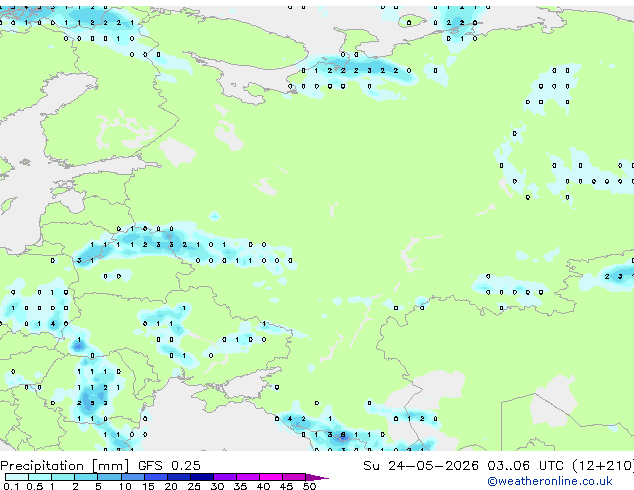Screen dimensions: 634x490
Task: Click the legend label '0.1'
Action: point(11,486)
